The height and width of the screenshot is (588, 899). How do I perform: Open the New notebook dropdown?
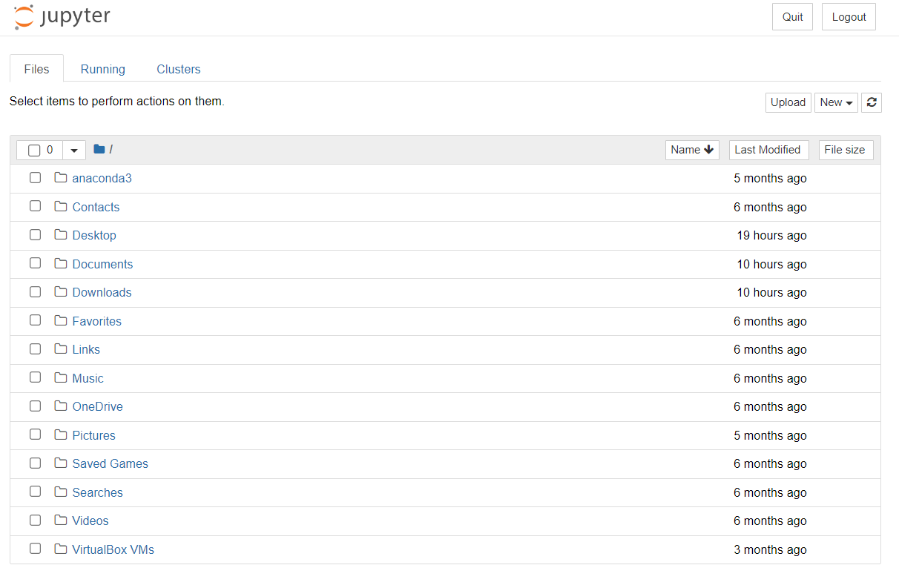pos(836,102)
